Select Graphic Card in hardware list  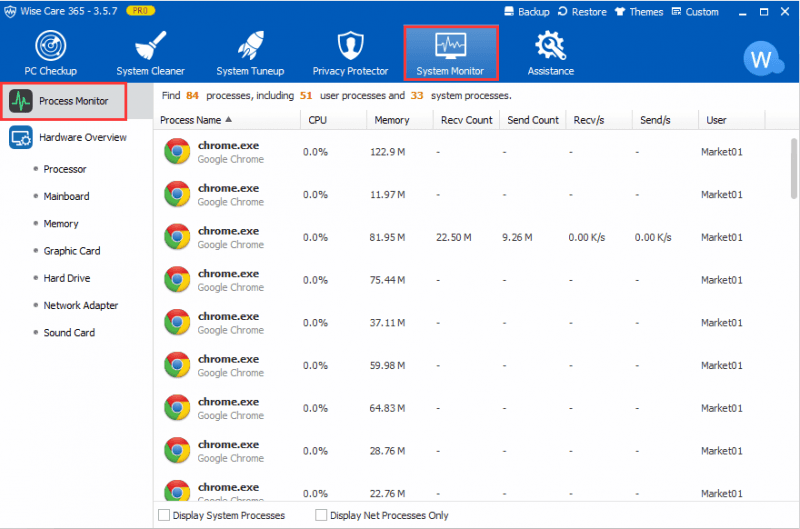pos(72,251)
